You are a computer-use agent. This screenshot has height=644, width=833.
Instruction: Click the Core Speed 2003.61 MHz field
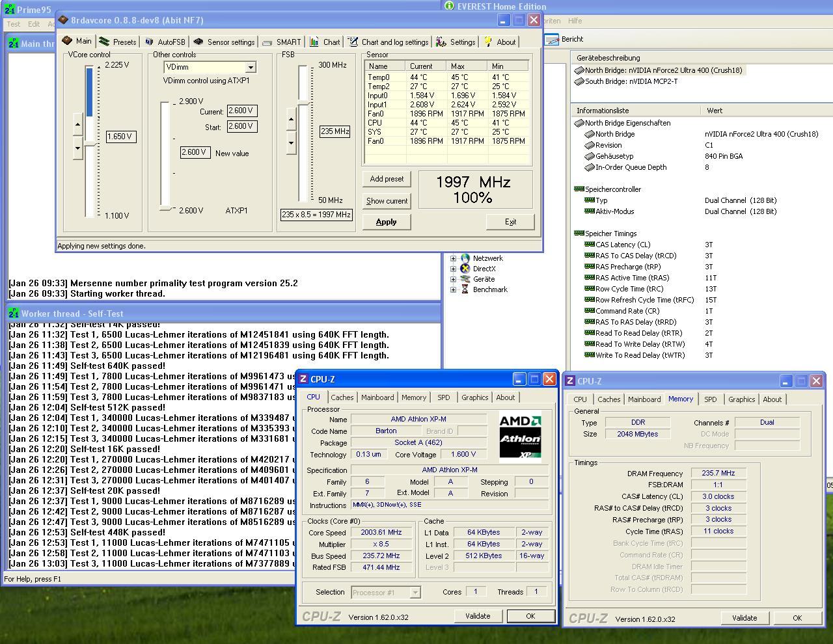point(381,532)
